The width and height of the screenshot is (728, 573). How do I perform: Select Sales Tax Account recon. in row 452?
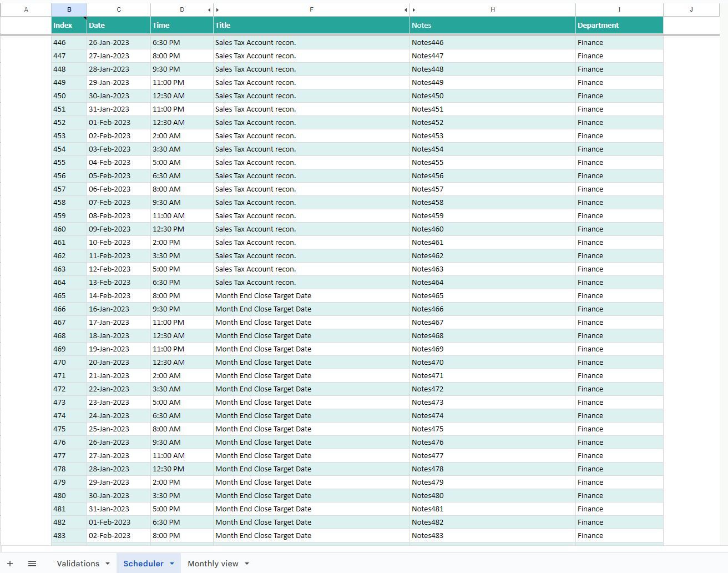tap(311, 123)
